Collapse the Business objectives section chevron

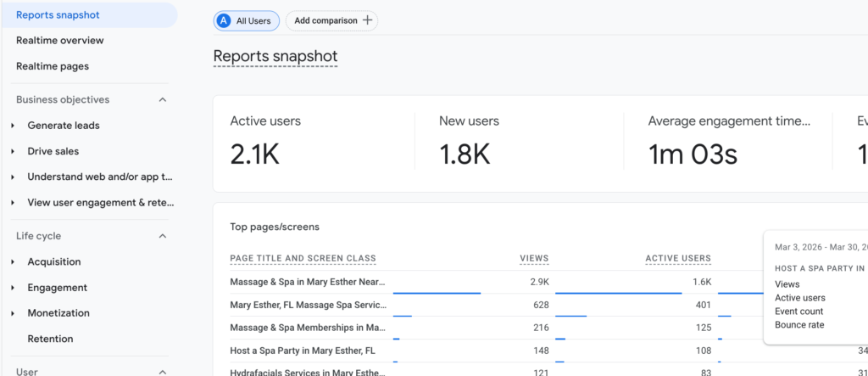(x=163, y=100)
